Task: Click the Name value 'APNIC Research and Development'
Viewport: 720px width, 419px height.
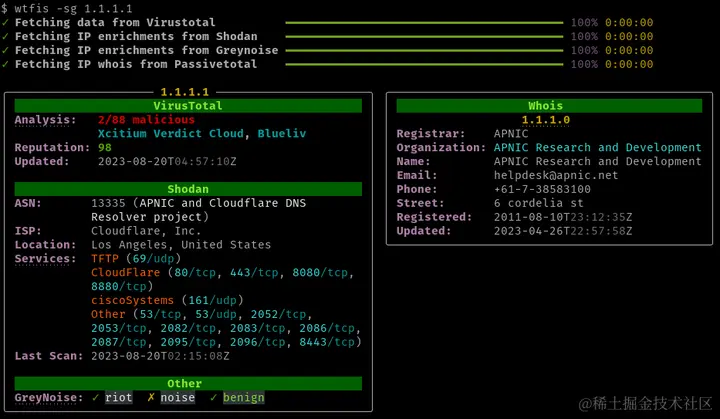Action: 597,161
